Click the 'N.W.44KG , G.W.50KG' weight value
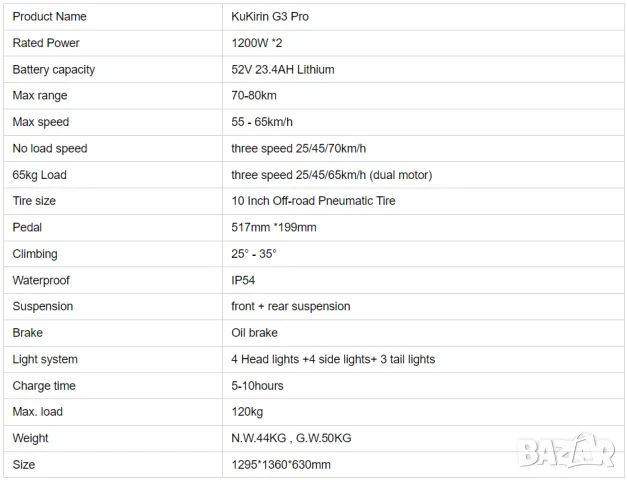 (292, 438)
